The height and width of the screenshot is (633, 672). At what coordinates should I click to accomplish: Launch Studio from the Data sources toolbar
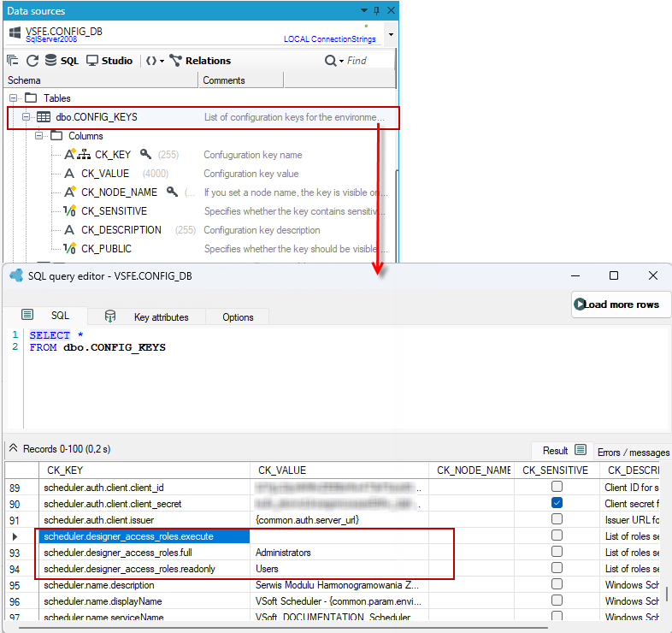tap(109, 61)
